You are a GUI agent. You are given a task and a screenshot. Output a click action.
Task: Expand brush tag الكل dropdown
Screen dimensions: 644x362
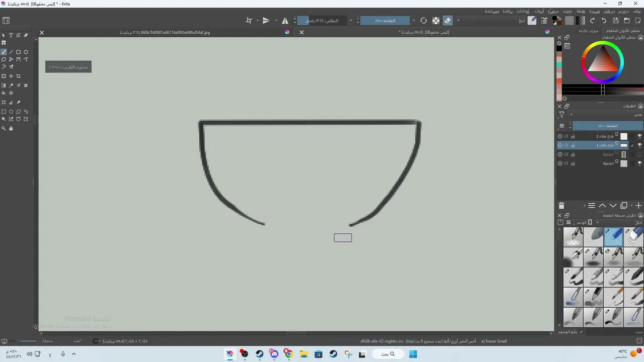619,222
